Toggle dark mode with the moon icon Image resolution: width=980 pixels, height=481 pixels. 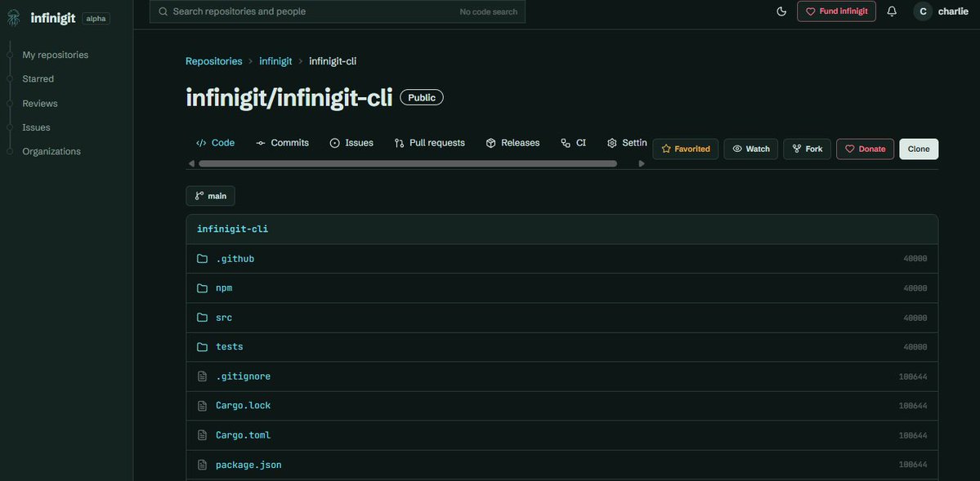coord(781,11)
